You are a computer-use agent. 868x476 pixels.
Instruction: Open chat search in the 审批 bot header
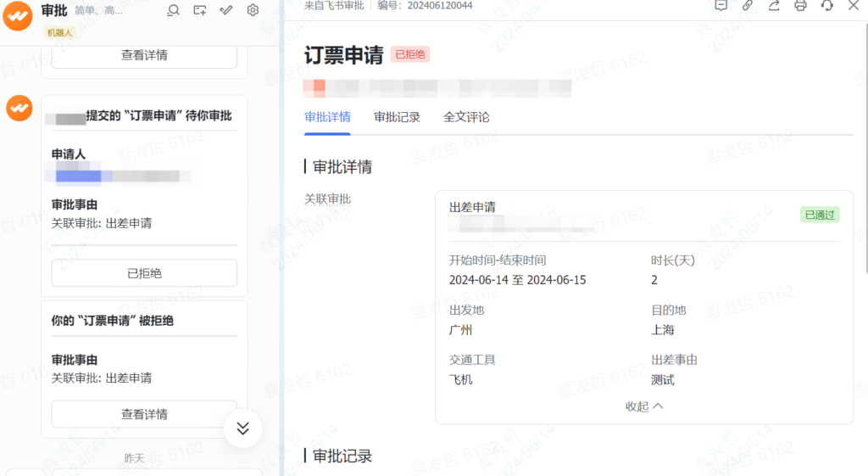173,10
